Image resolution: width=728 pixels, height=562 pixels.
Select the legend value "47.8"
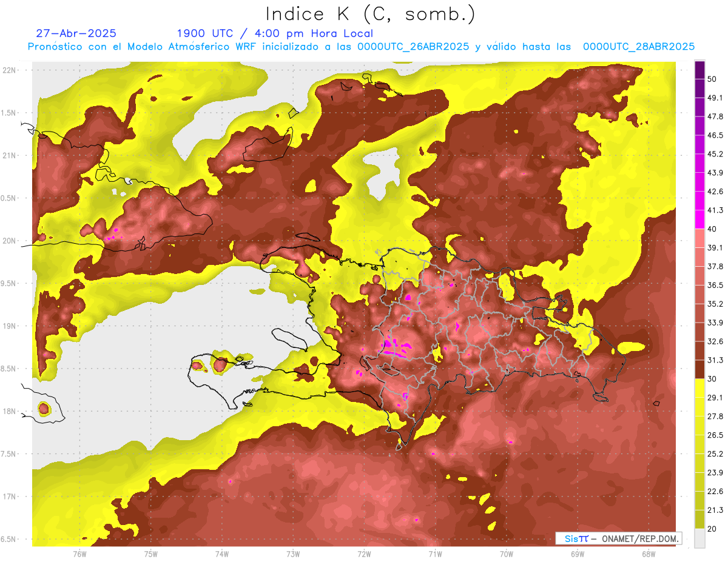[x=715, y=116]
